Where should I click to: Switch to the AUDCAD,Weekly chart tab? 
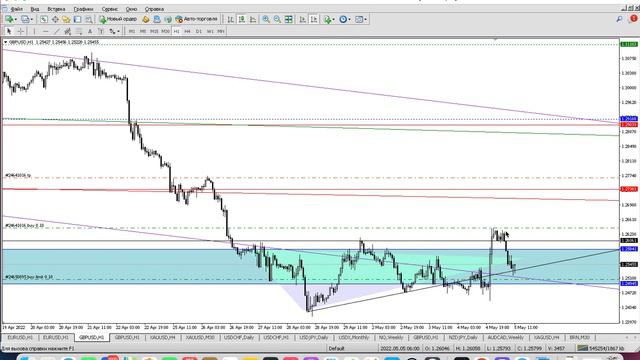click(505, 338)
